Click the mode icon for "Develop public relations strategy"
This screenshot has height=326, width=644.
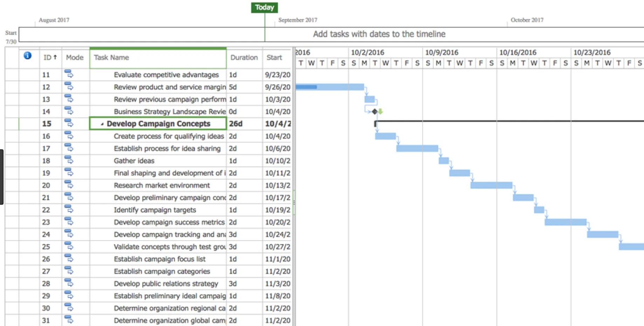(x=69, y=284)
